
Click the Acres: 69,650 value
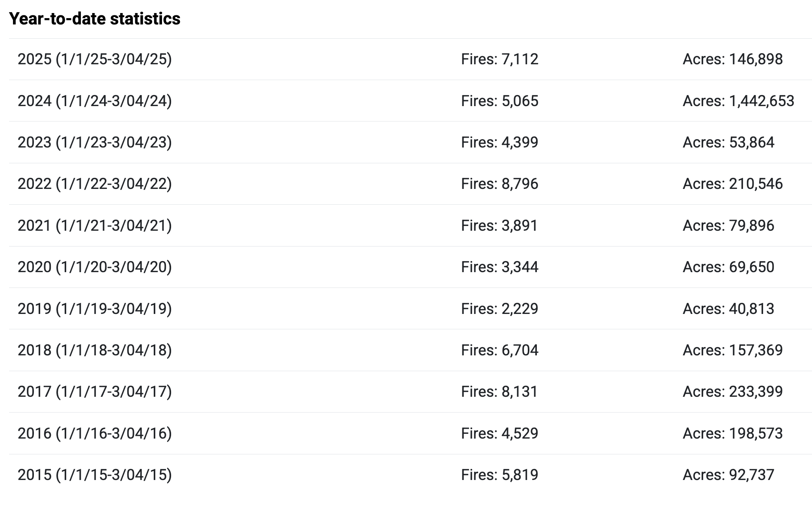728,267
